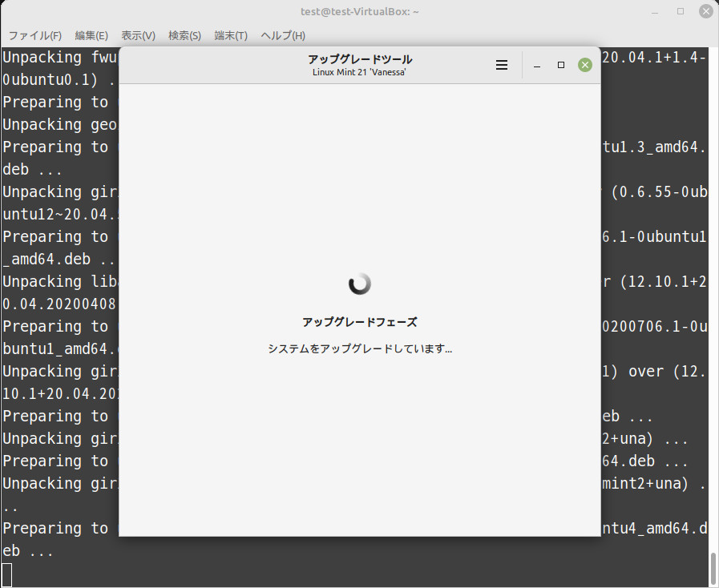The image size is (719, 588).
Task: Click the アップグレードフェーズ heading
Action: 360,322
